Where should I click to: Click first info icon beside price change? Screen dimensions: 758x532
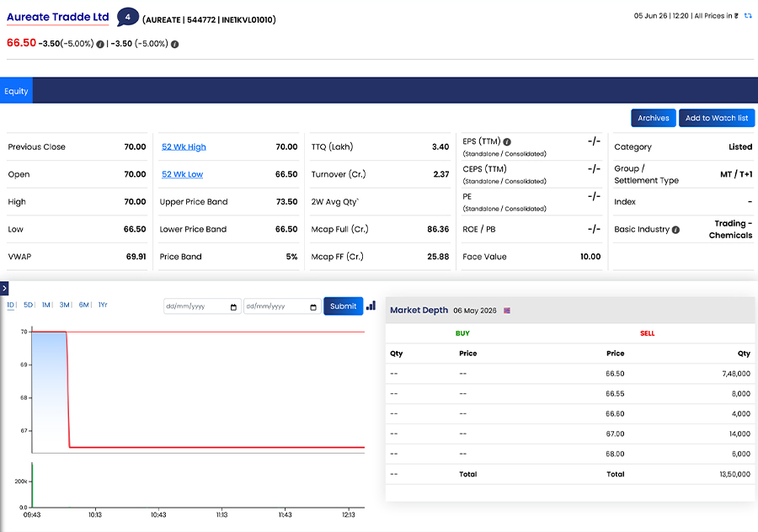click(100, 44)
